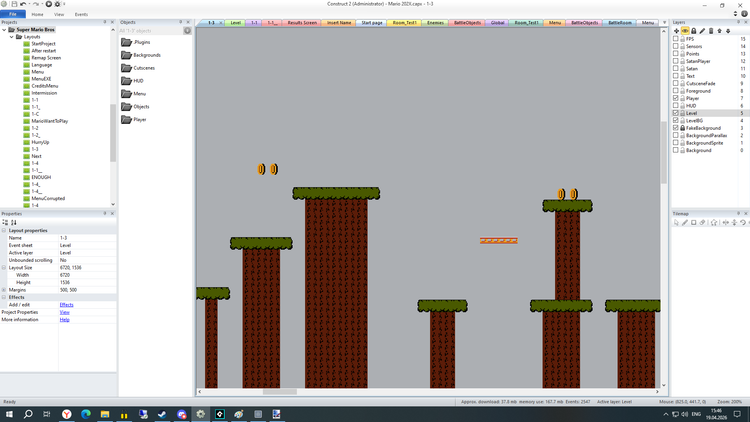Open the Player folder in the Objects panel
The width and height of the screenshot is (750, 422).
134,120
